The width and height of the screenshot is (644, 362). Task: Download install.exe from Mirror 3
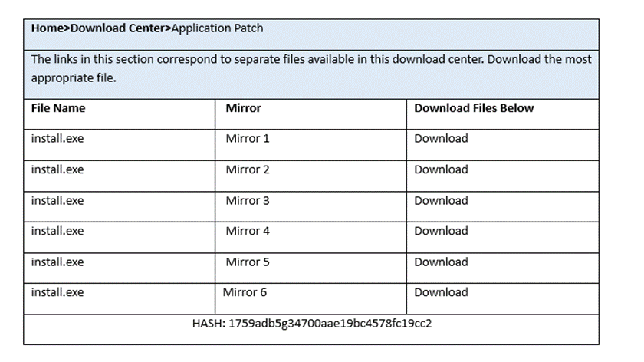pyautogui.click(x=441, y=201)
